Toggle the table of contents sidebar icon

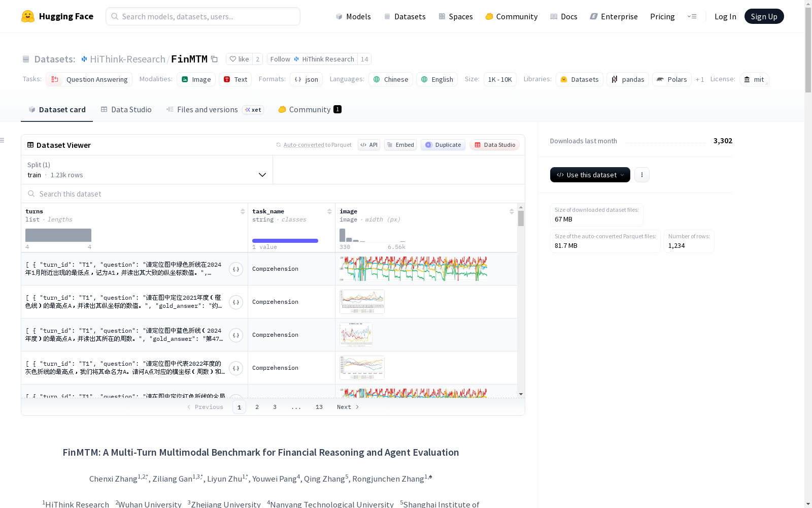(x=3, y=140)
